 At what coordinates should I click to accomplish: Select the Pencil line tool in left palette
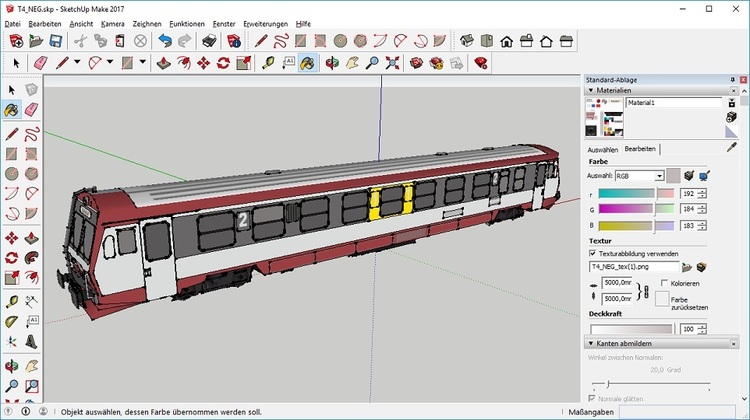pos(12,134)
